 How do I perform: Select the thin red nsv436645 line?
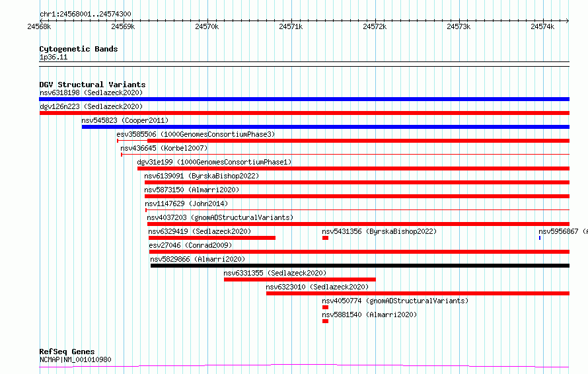345,155
